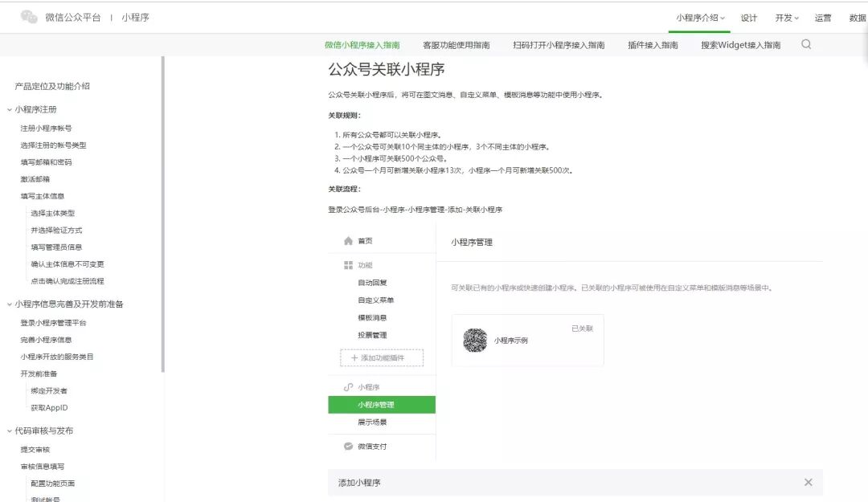Open 并选择验证方式 sidebar entry
Image resolution: width=868 pixels, height=502 pixels.
(56, 231)
